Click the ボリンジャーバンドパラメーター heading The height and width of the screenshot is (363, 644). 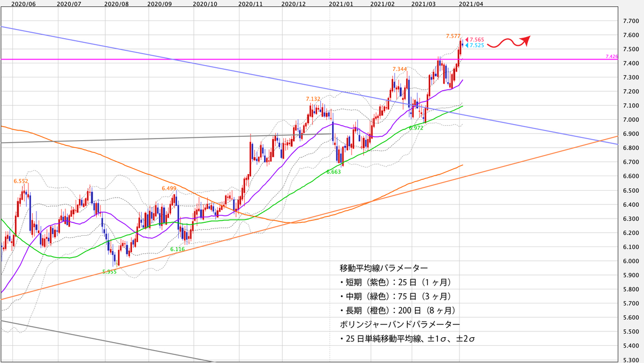(400, 325)
